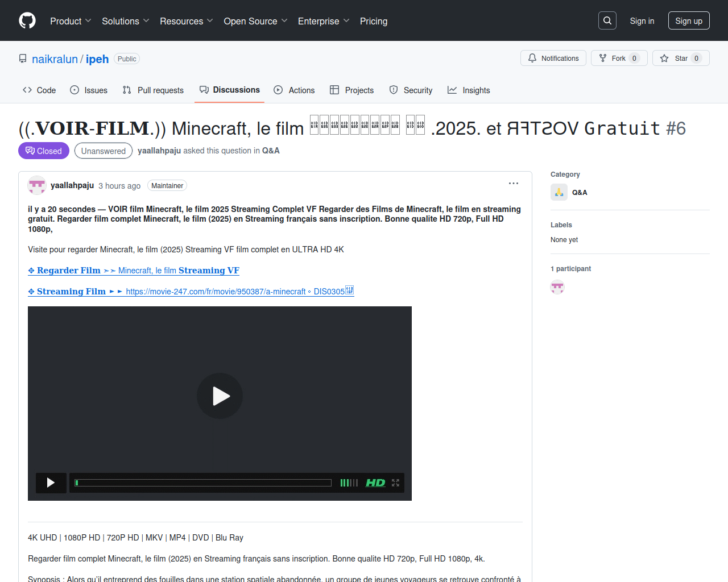This screenshot has height=582, width=728.
Task: Switch to the Pull requests tab
Action: 153,90
